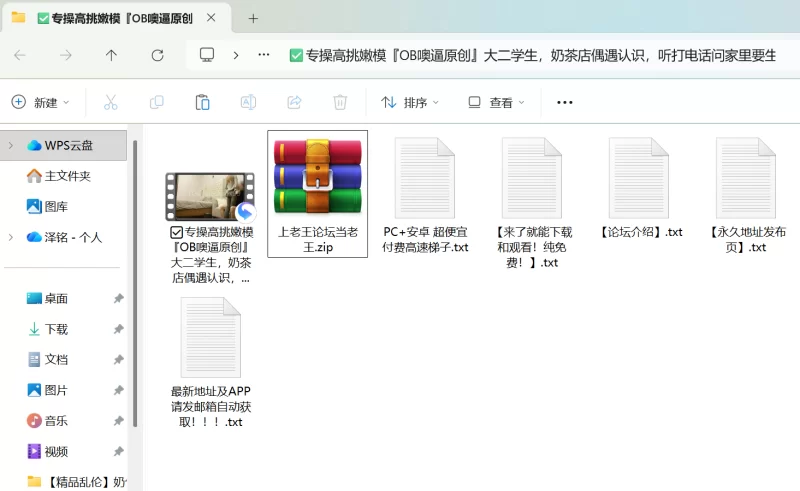Screen dimensions: 800x491
Task: Click the file name 【永久地址发布页】.txt
Action: tap(746, 240)
